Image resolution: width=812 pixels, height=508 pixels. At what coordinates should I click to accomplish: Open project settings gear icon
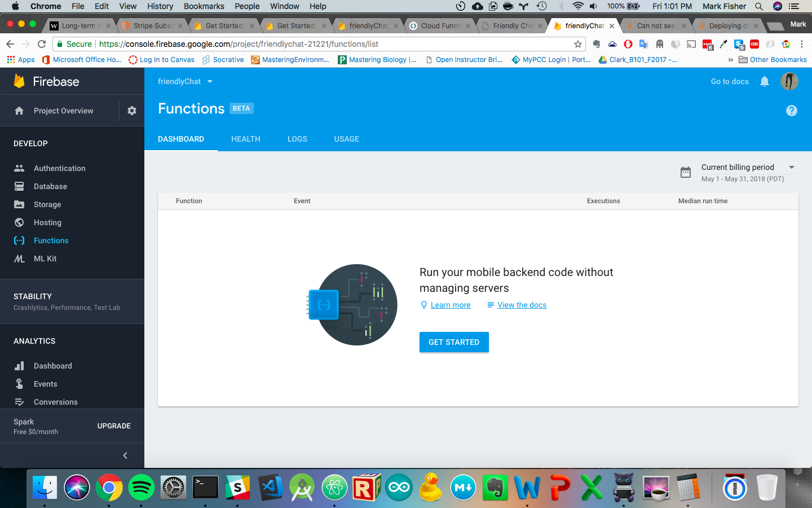(132, 111)
